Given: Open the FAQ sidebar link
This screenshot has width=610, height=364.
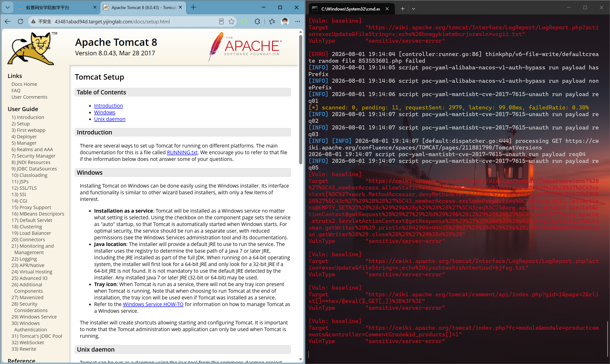Looking at the screenshot, I should pos(16,91).
